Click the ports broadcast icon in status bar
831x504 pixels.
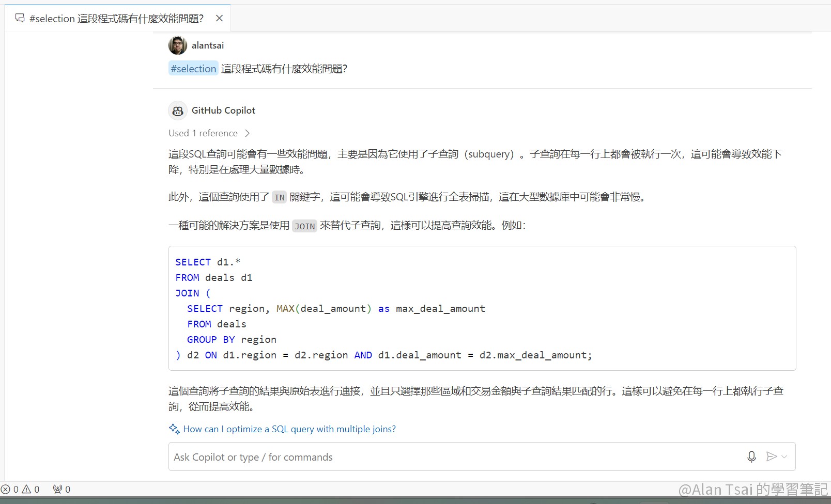coord(57,490)
